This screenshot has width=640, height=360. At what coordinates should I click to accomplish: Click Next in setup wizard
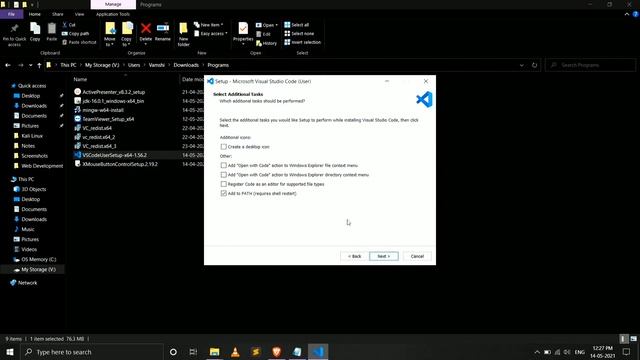tap(384, 256)
